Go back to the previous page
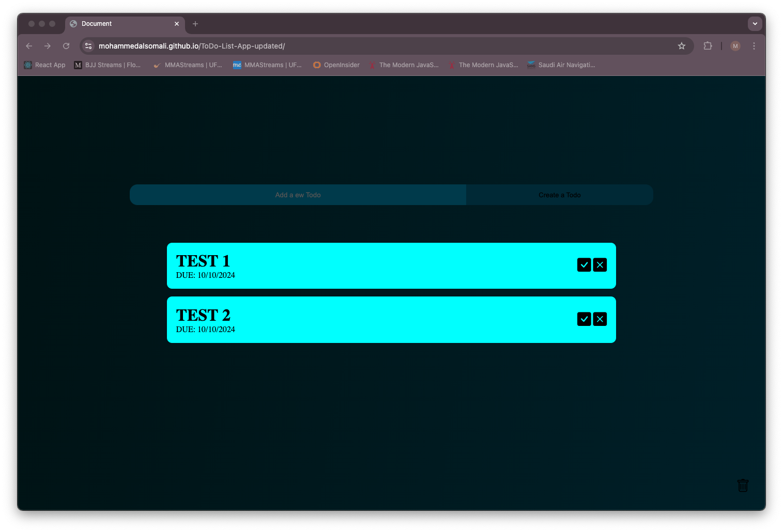 29,46
